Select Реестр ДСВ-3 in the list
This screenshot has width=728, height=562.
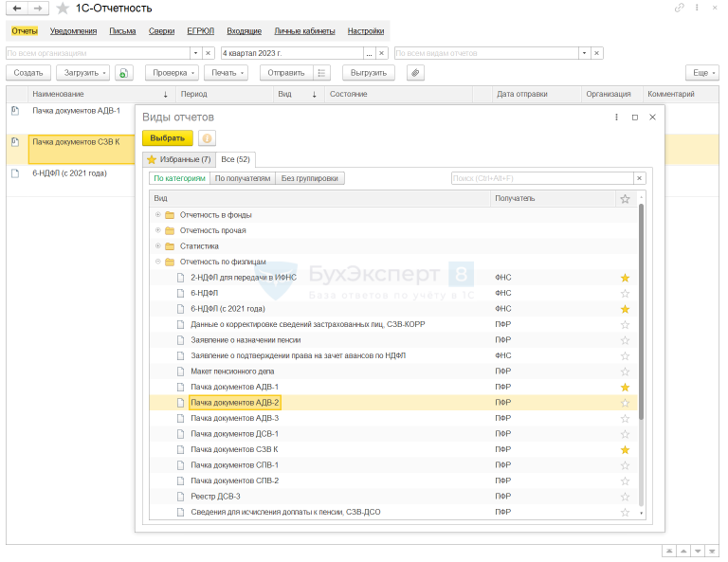point(215,496)
